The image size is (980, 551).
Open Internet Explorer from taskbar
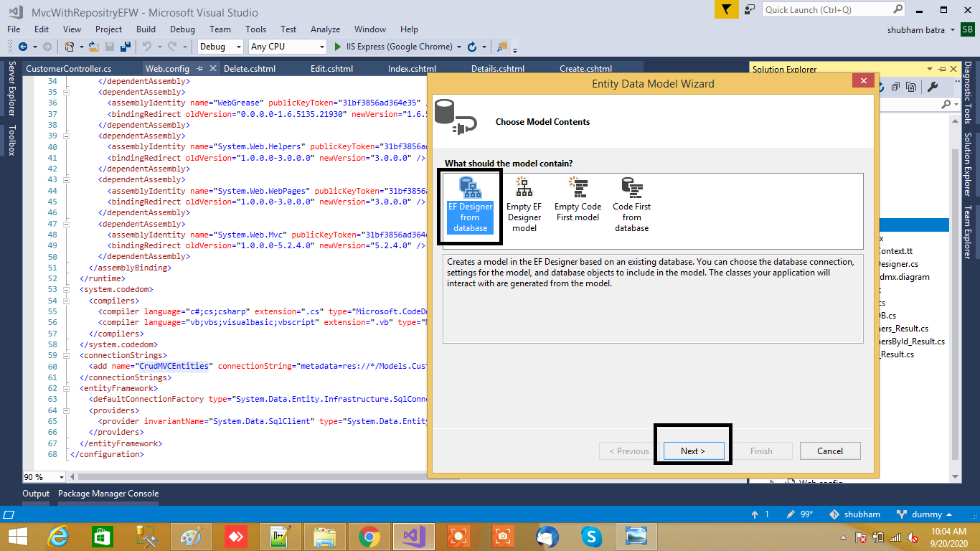point(58,536)
